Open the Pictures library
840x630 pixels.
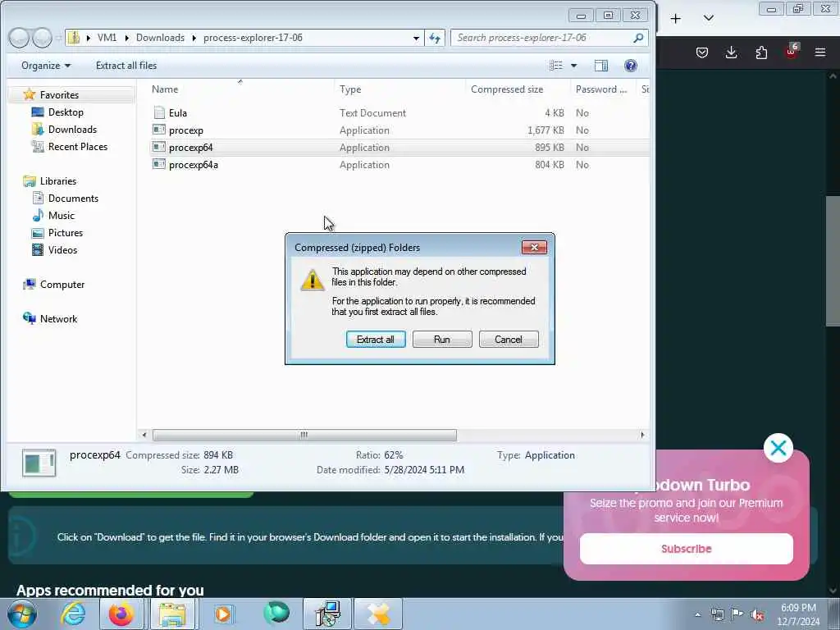pyautogui.click(x=66, y=232)
